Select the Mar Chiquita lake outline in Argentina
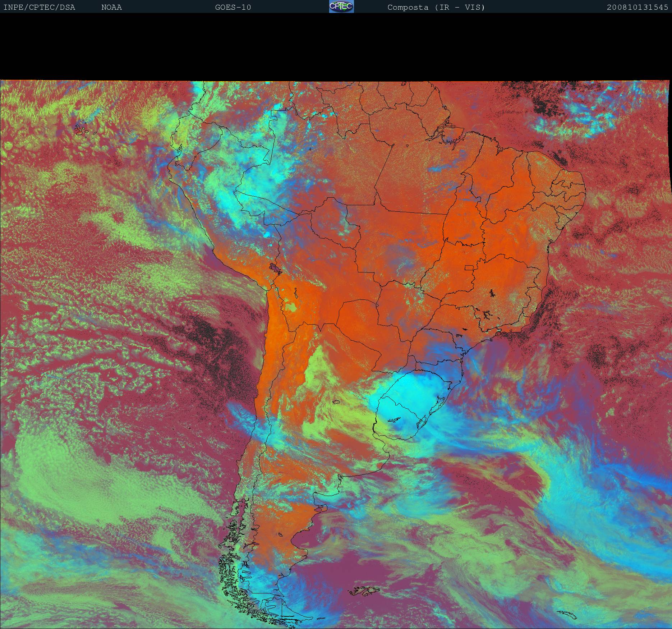The height and width of the screenshot is (629, 672). 336,403
